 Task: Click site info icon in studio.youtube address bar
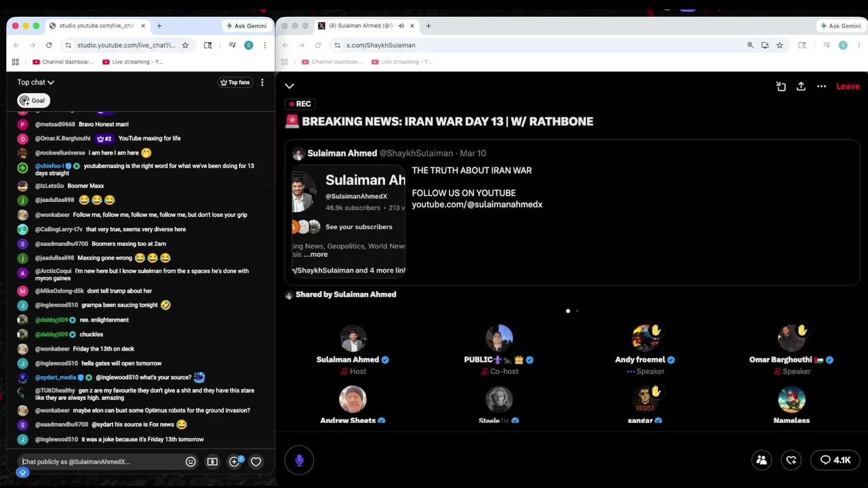(68, 45)
